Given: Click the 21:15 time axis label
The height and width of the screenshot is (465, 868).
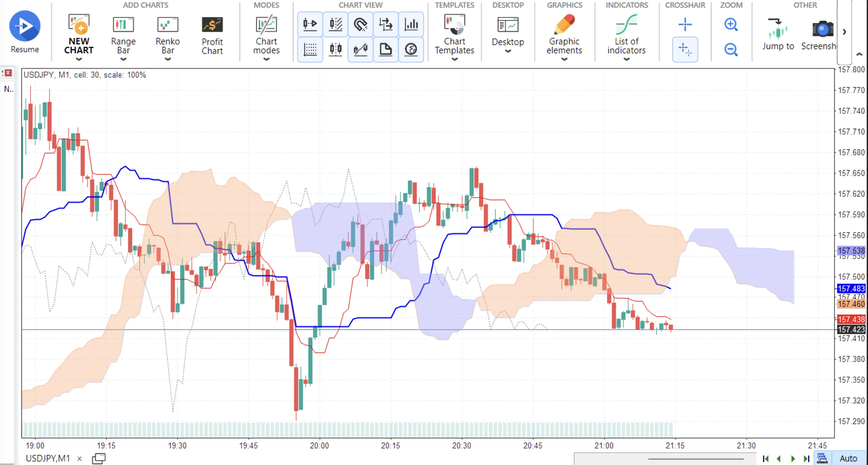Looking at the screenshot, I should [675, 445].
